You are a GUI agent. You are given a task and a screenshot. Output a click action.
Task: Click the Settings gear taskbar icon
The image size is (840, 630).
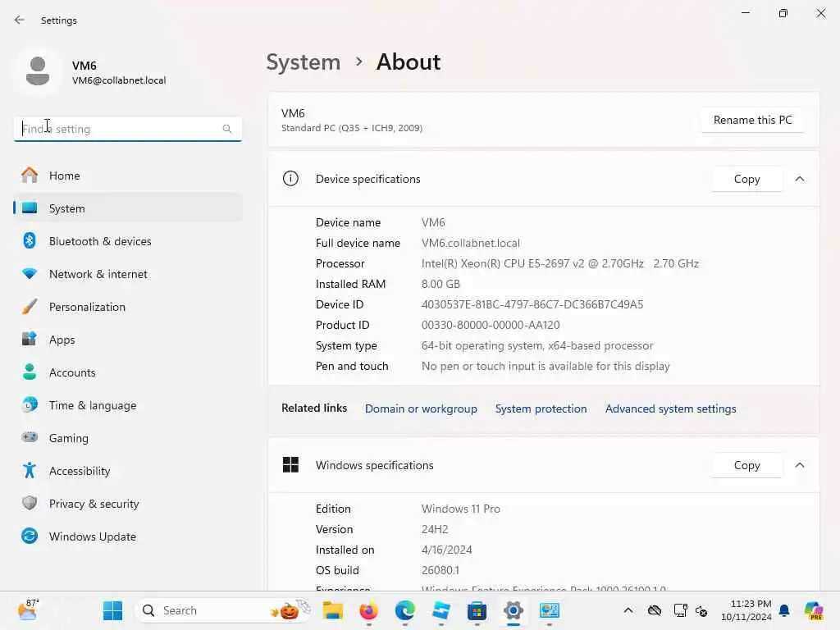point(514,610)
